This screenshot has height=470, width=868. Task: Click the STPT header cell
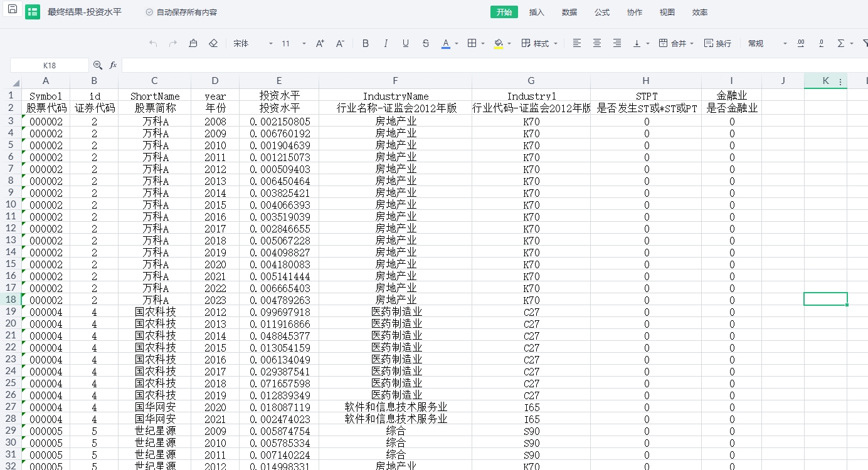646,96
